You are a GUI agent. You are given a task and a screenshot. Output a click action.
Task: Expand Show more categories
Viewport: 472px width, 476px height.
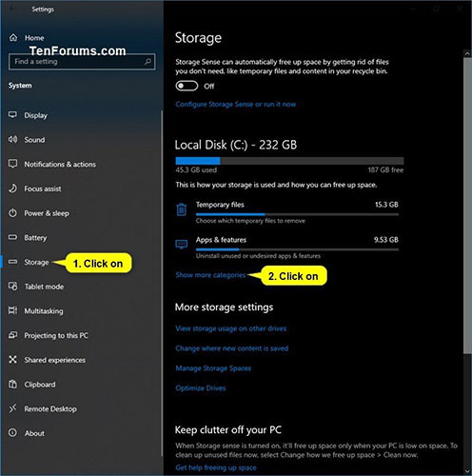[210, 275]
